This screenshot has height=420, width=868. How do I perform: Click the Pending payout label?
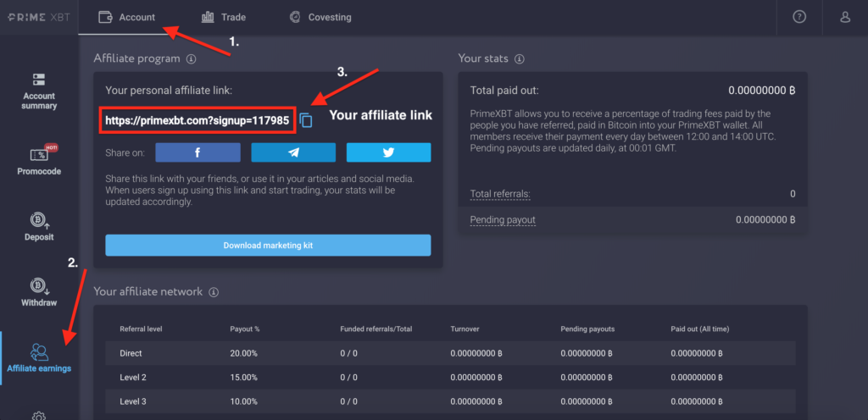coord(503,220)
